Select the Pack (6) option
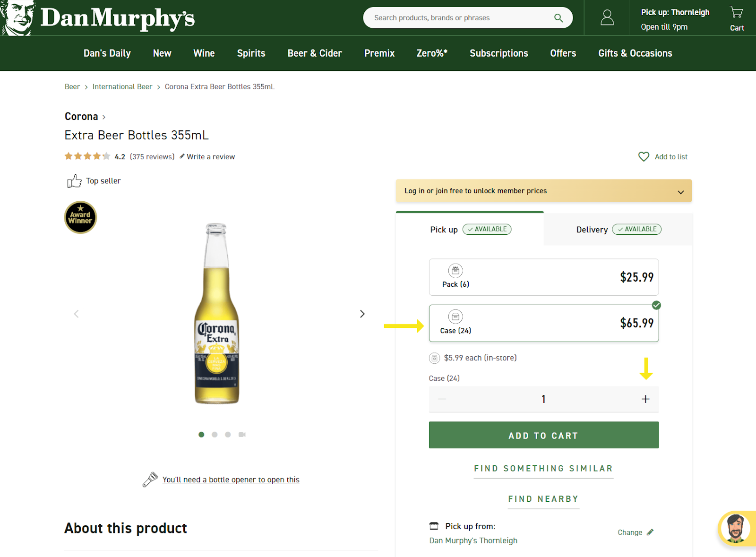This screenshot has width=756, height=557. [x=543, y=277]
